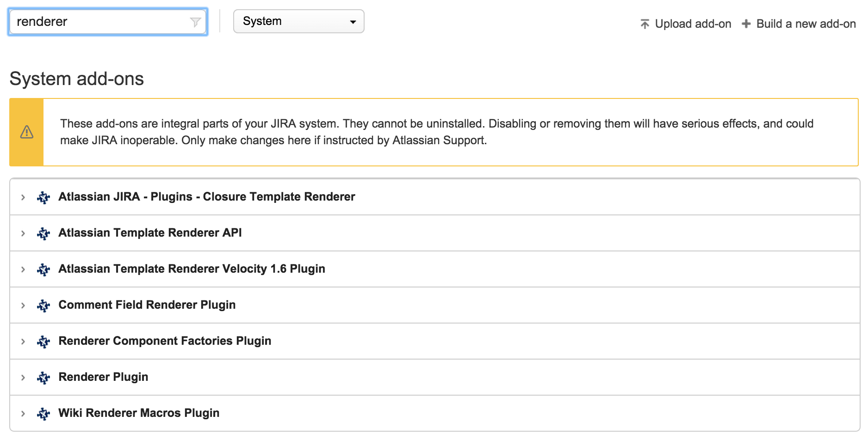Expand the Renderer Component Factories Plugin chevron
This screenshot has height=440, width=868.
pos(23,342)
